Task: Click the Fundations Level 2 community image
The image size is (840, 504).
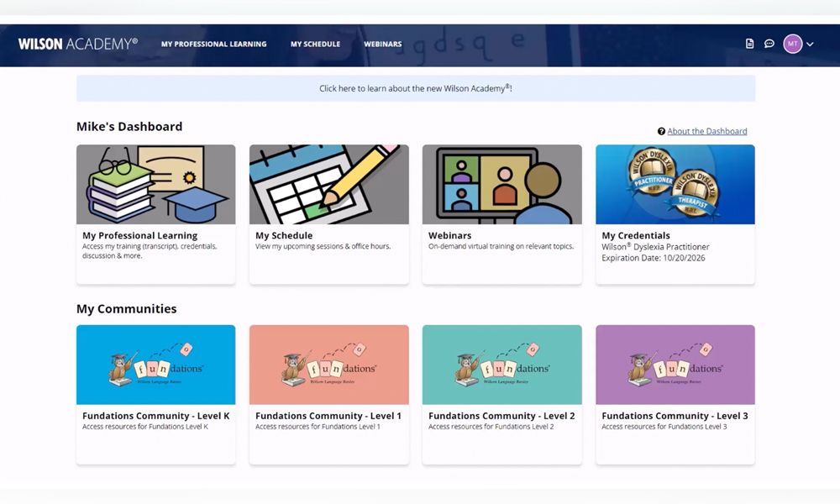Action: pyautogui.click(x=502, y=365)
